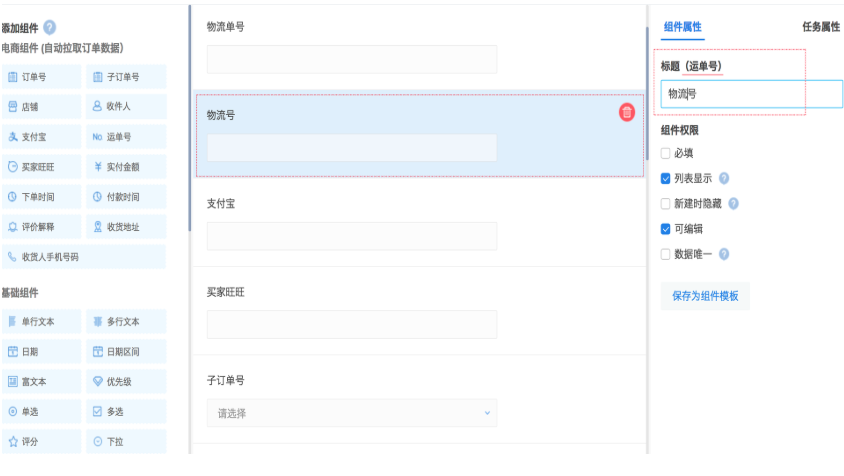
Task: Add the 收件人 recipient component
Action: [125, 107]
